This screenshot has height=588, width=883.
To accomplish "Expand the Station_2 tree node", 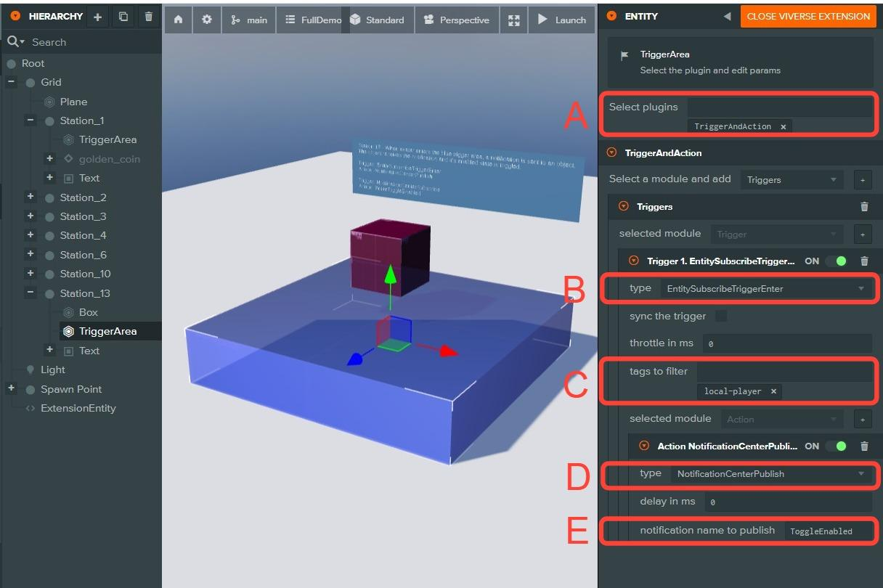I will click(30, 197).
